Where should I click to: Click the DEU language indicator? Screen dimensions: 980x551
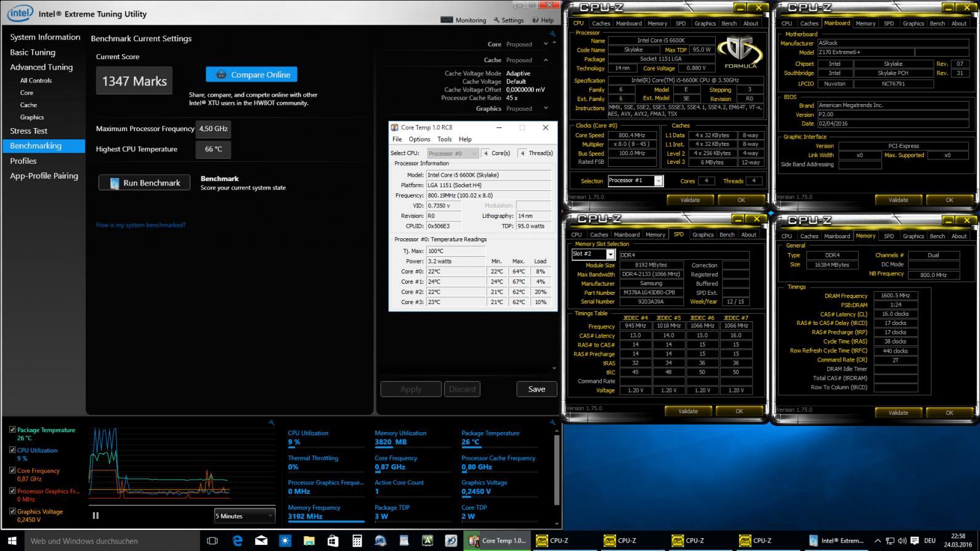pos(929,541)
